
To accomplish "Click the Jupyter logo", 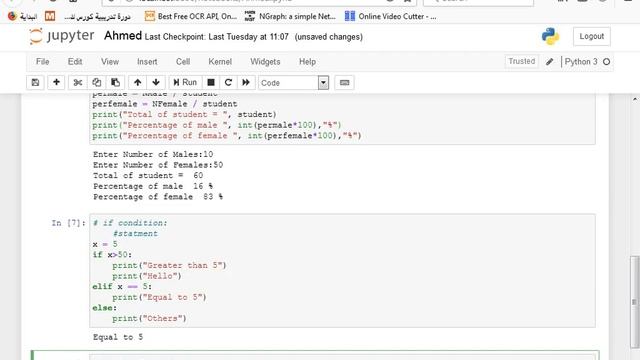I will 62,36.
